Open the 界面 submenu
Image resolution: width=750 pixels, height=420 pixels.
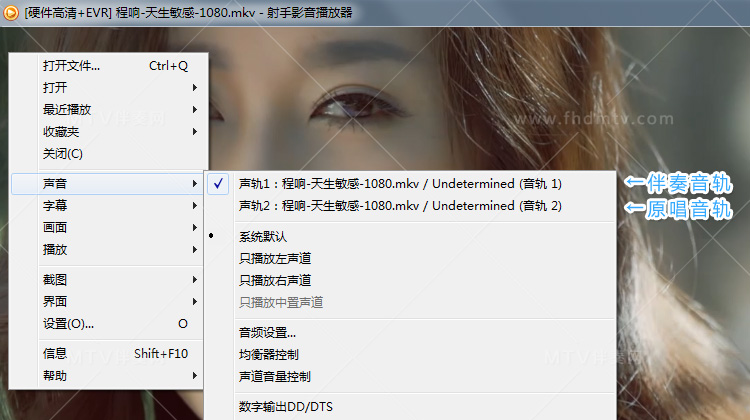pos(107,301)
